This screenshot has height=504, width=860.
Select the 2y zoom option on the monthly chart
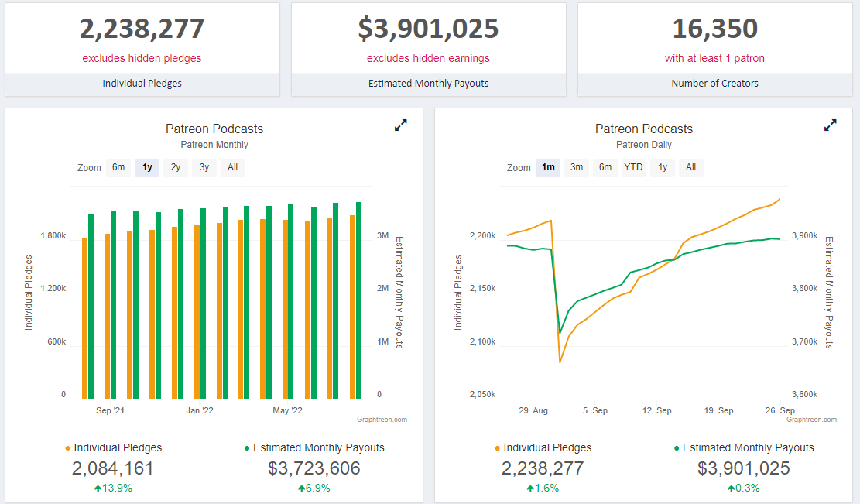(175, 167)
